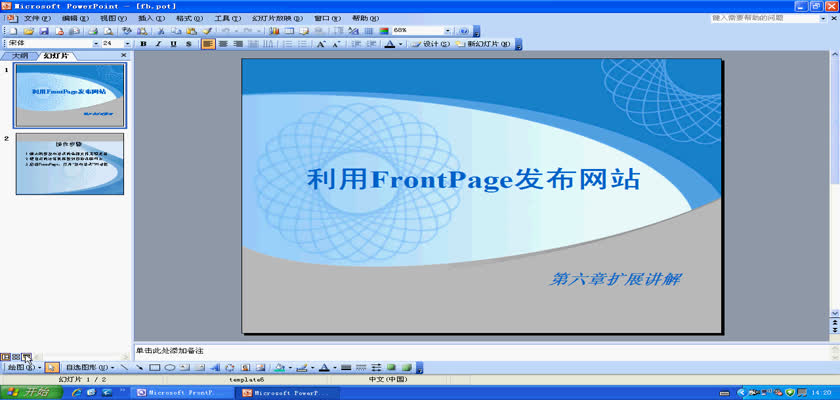The height and width of the screenshot is (400, 840).
Task: Switch to Microsoft FrontPage taskbar button
Action: [x=184, y=393]
